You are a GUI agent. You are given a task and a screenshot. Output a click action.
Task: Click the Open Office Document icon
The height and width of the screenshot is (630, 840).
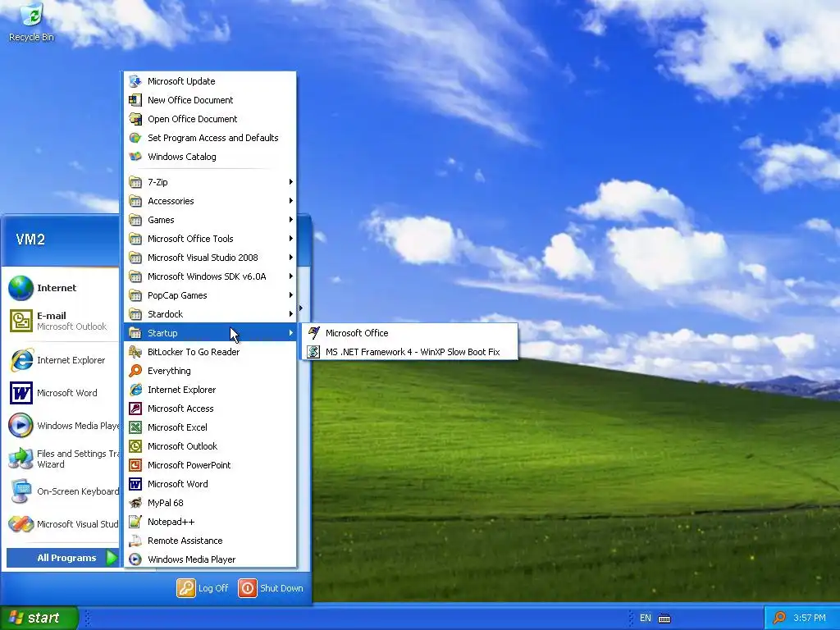[135, 119]
